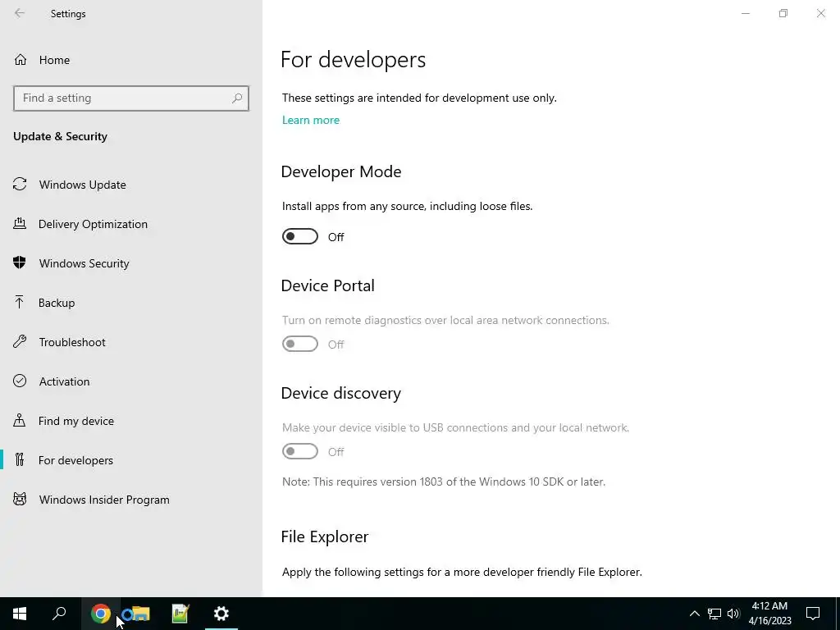The width and height of the screenshot is (840, 630).
Task: Click the Device Portal heading
Action: point(328,285)
